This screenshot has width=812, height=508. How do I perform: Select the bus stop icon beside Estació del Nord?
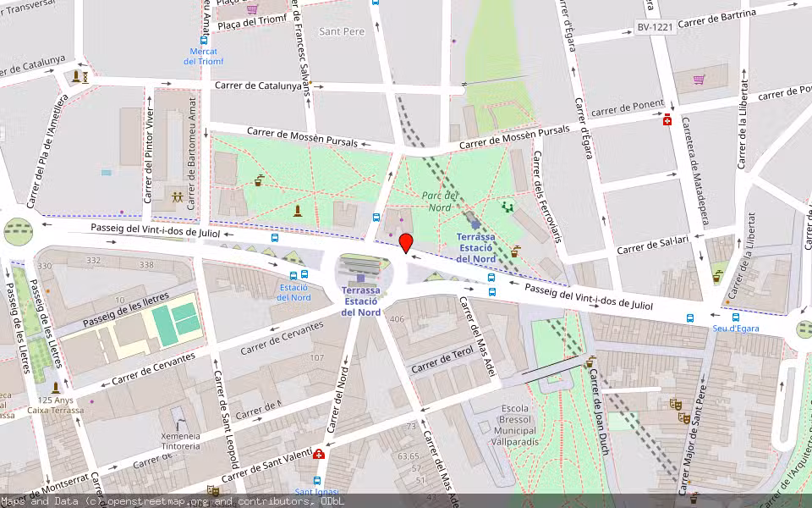(294, 274)
